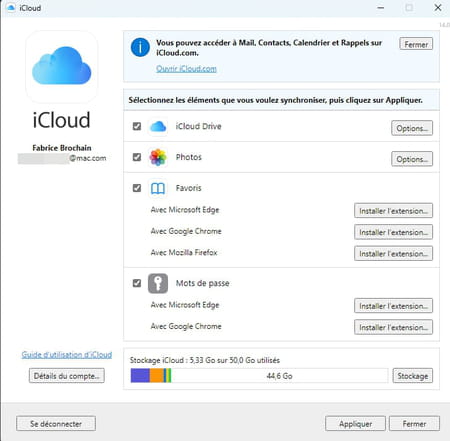Open iCloud Drive Options
The height and width of the screenshot is (441, 450).
coord(412,128)
